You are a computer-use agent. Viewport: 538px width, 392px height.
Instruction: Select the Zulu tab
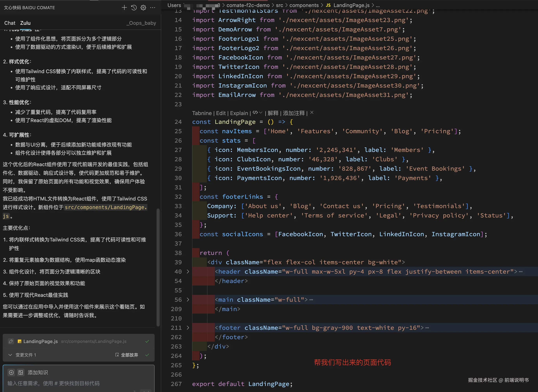pyautogui.click(x=25, y=23)
